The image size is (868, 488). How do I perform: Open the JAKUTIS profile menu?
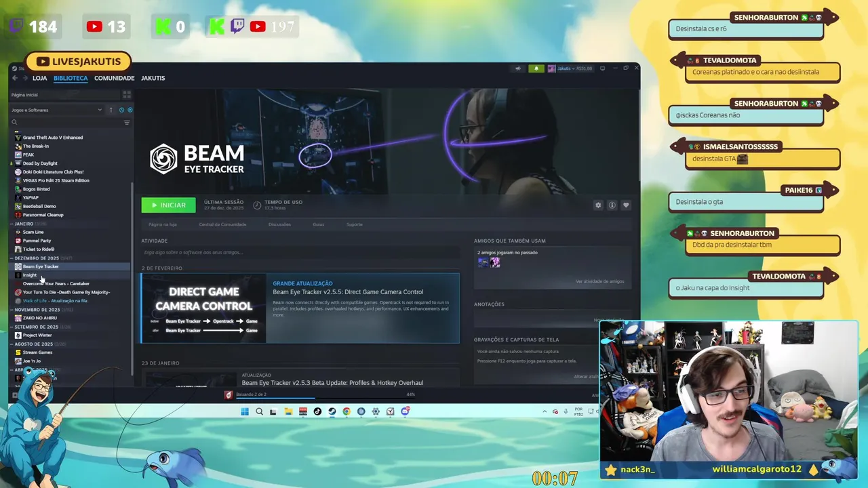(153, 78)
